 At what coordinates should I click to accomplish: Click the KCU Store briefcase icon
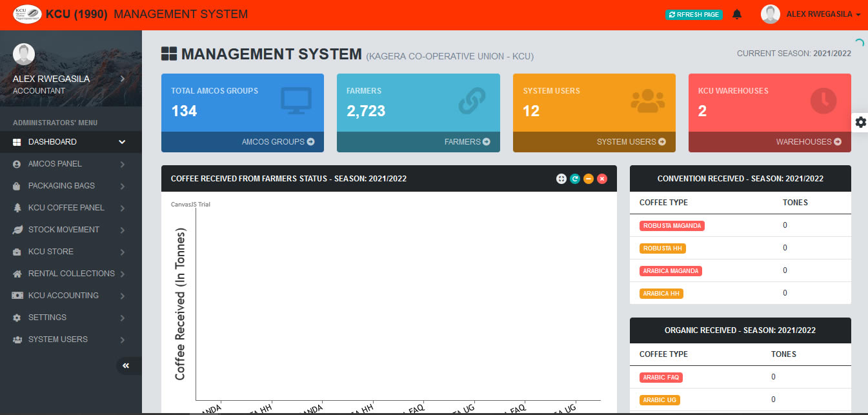click(17, 252)
